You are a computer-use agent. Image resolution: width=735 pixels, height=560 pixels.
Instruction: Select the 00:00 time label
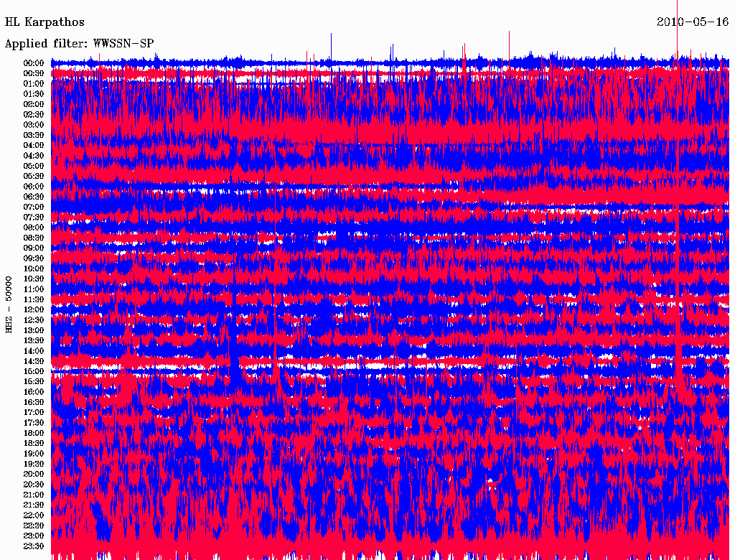click(x=34, y=63)
